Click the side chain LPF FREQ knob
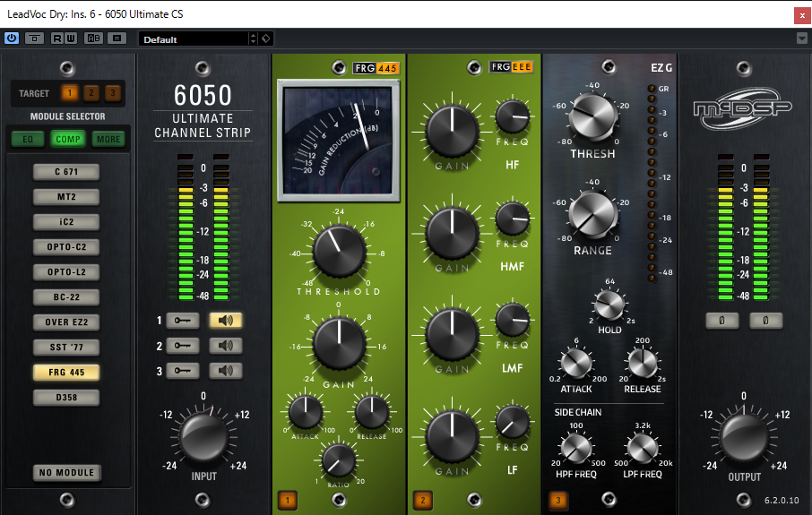 point(642,448)
